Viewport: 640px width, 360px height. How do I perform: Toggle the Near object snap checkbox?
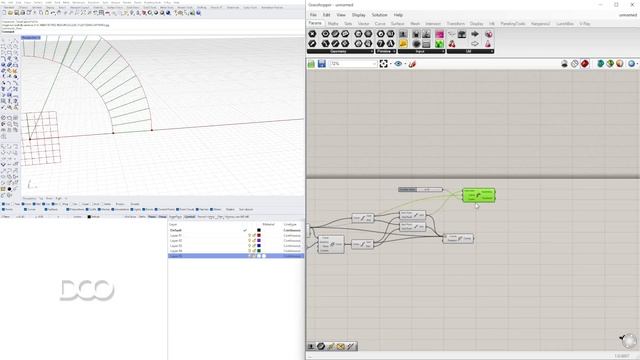pos(13,204)
